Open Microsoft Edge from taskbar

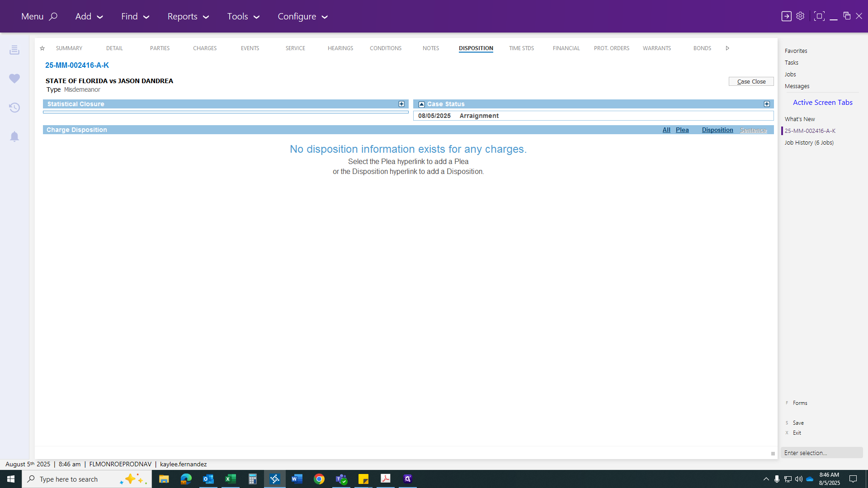click(x=186, y=479)
